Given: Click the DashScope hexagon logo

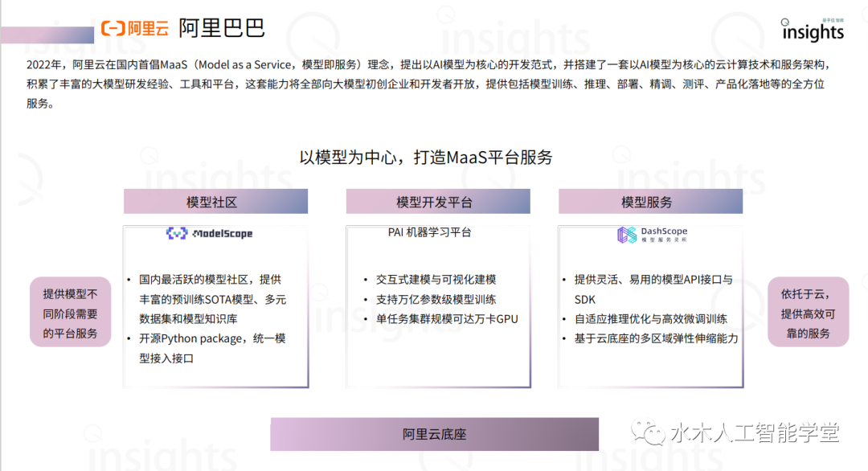Looking at the screenshot, I should pos(626,235).
